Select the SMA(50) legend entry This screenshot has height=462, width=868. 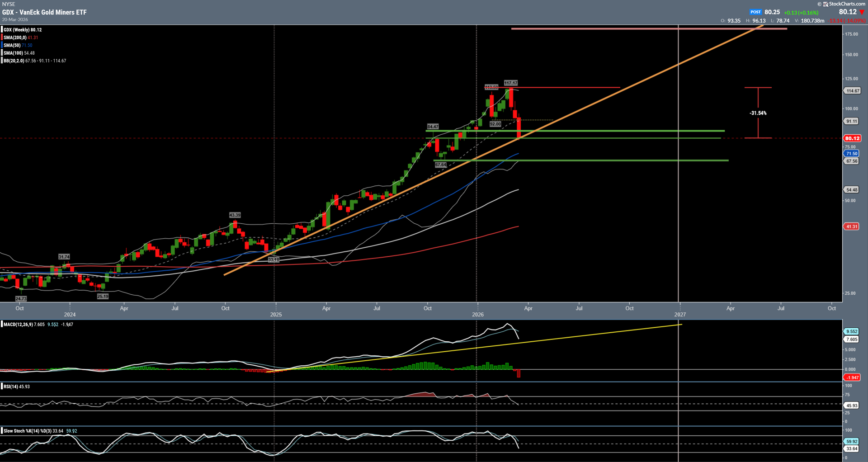tap(18, 45)
